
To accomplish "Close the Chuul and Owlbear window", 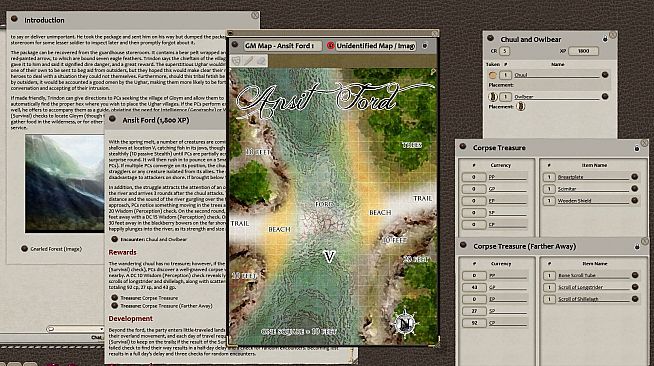I will (612, 35).
